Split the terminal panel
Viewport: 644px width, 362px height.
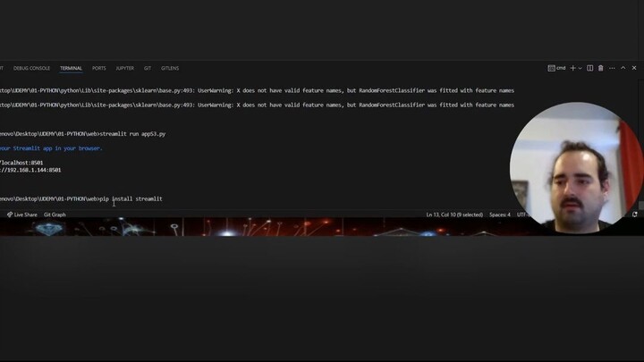click(589, 68)
